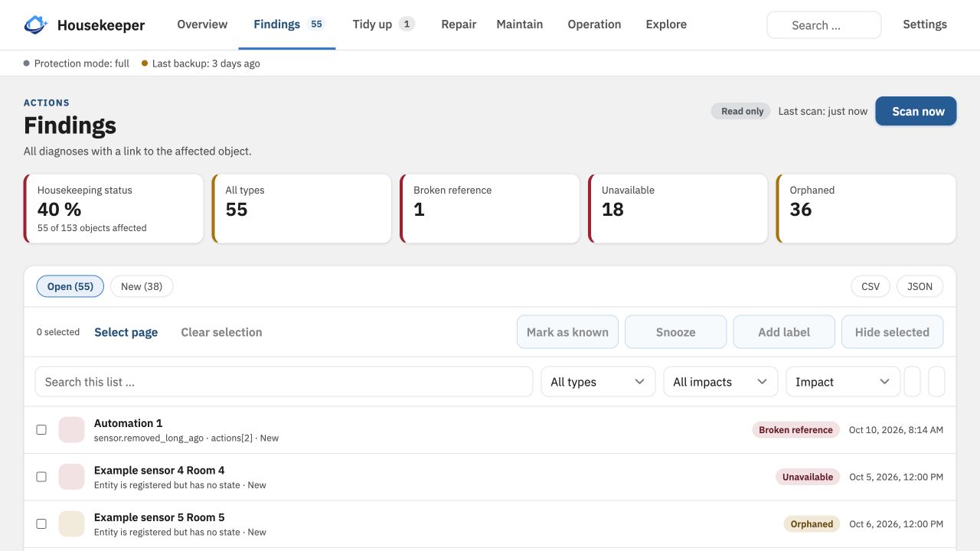Click Clear selection

point(221,332)
